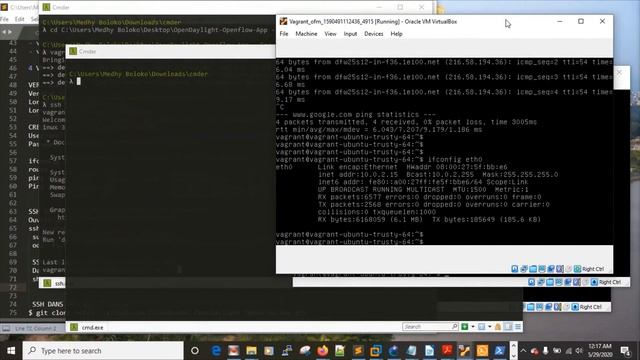
Task: Click blue arrow capture icon in second VirtualBox status bar
Action: point(594,282)
